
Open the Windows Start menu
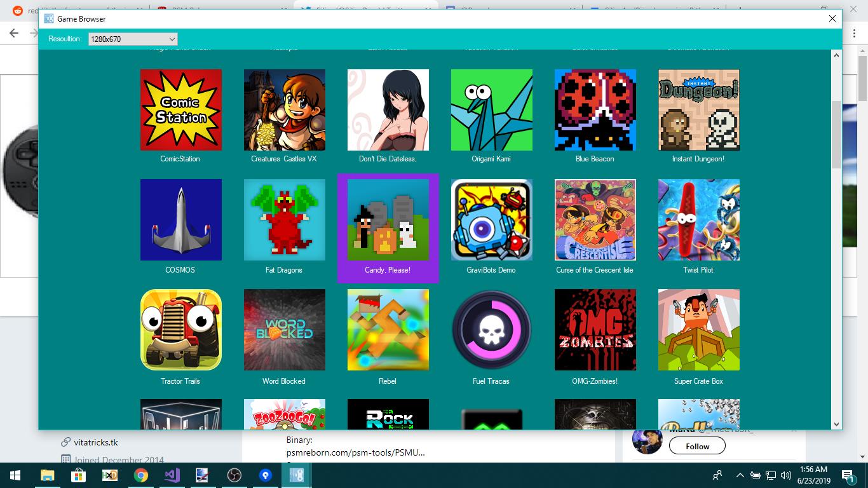pyautogui.click(x=15, y=475)
